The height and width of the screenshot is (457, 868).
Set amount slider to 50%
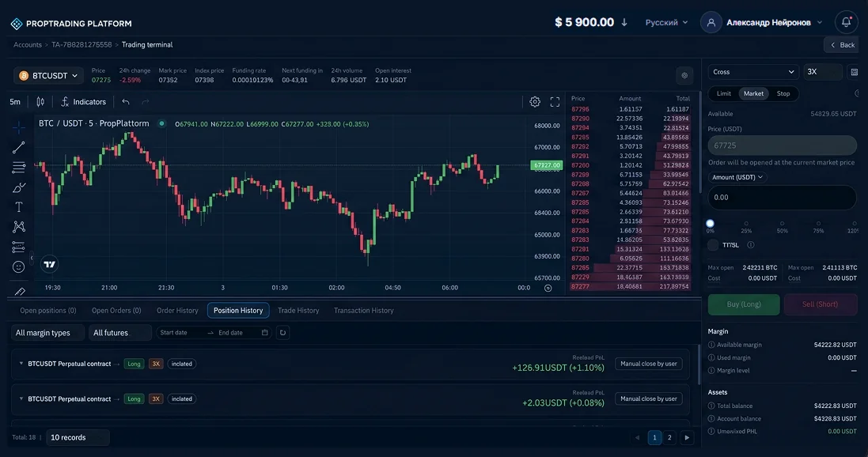783,224
